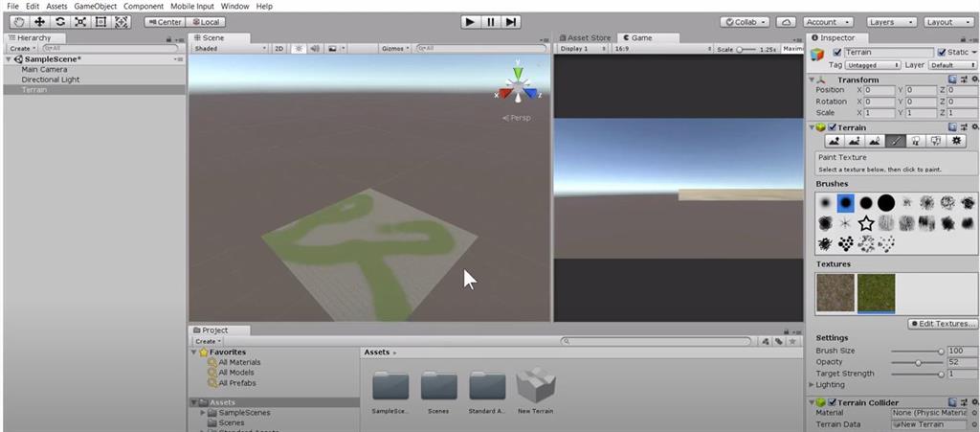Toggle Center pivot mode button
Image resolution: width=980 pixels, height=432 pixels.
[164, 22]
